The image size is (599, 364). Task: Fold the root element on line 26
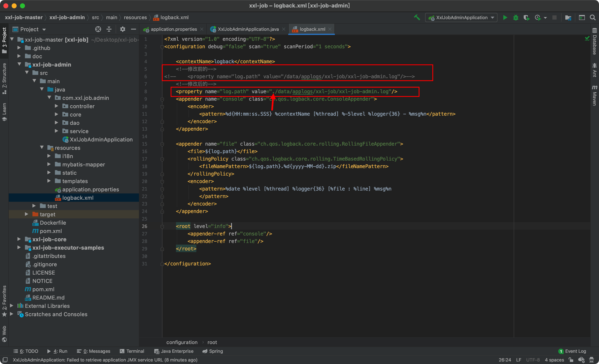coord(162,226)
